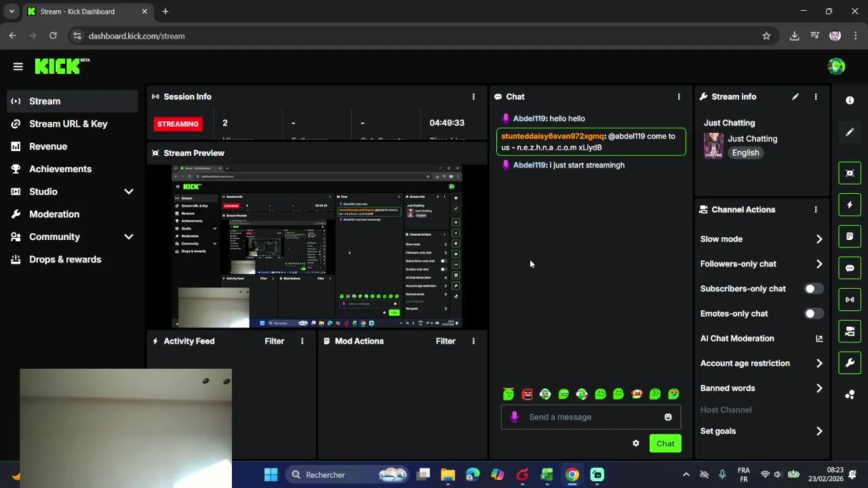Open Stream info three-dot menu
Screen dimensions: 868x488
point(816,97)
